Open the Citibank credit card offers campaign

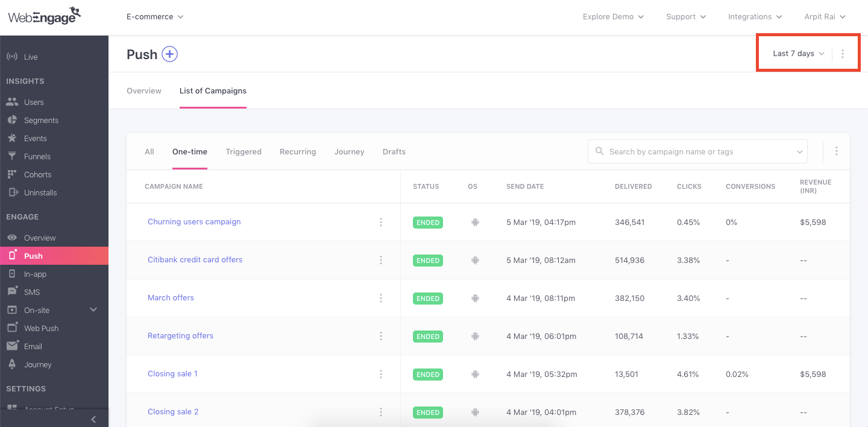195,260
